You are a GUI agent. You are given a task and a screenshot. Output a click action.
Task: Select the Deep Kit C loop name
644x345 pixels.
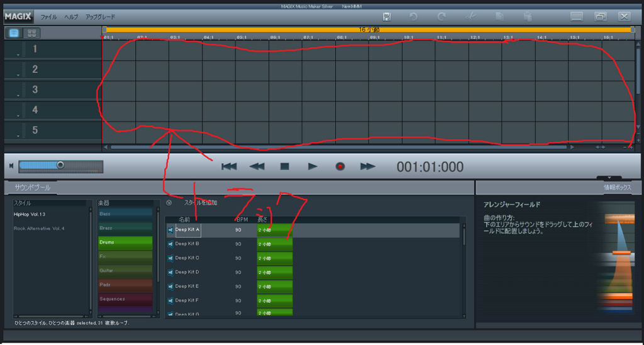tap(187, 258)
